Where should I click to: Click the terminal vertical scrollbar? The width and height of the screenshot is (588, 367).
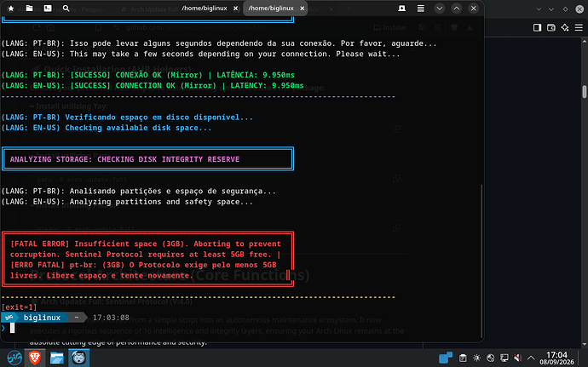(481, 261)
